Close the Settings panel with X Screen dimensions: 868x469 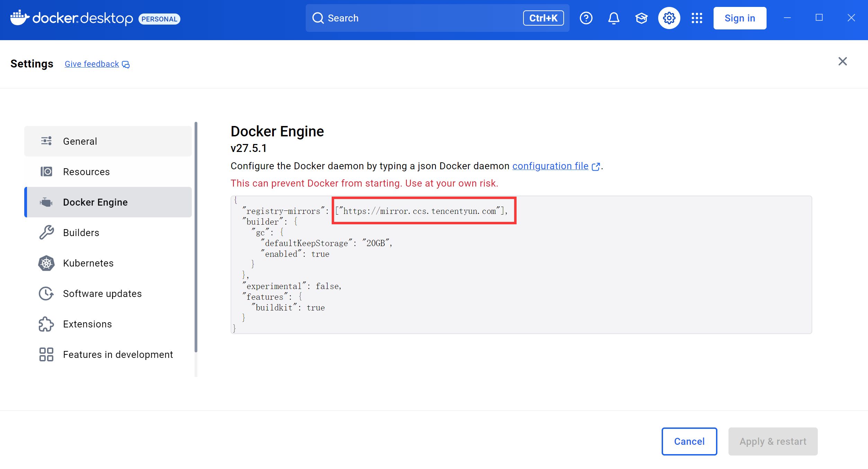pyautogui.click(x=842, y=62)
